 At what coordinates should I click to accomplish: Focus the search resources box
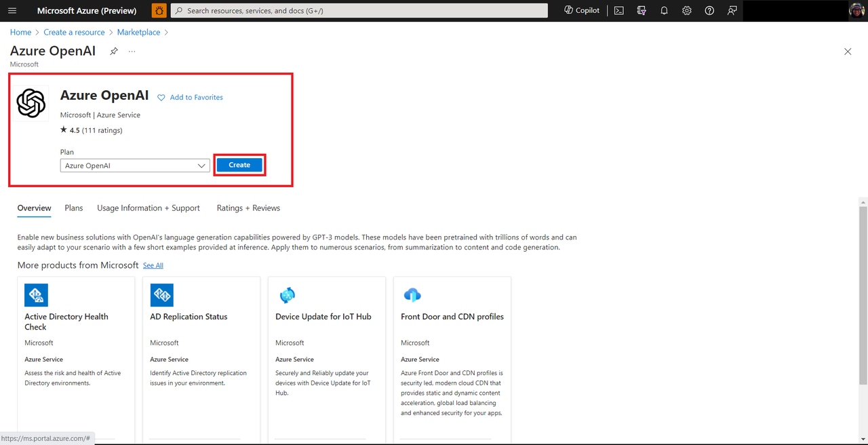(x=359, y=11)
